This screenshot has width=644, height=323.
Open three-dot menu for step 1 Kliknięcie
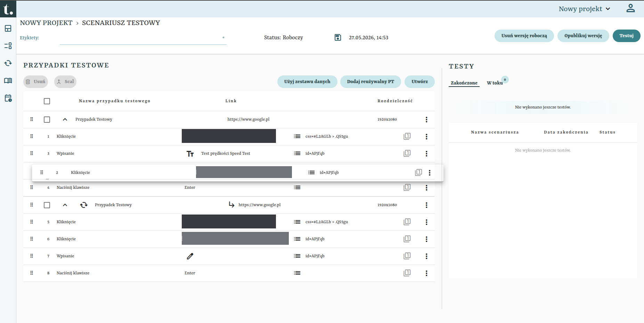426,137
